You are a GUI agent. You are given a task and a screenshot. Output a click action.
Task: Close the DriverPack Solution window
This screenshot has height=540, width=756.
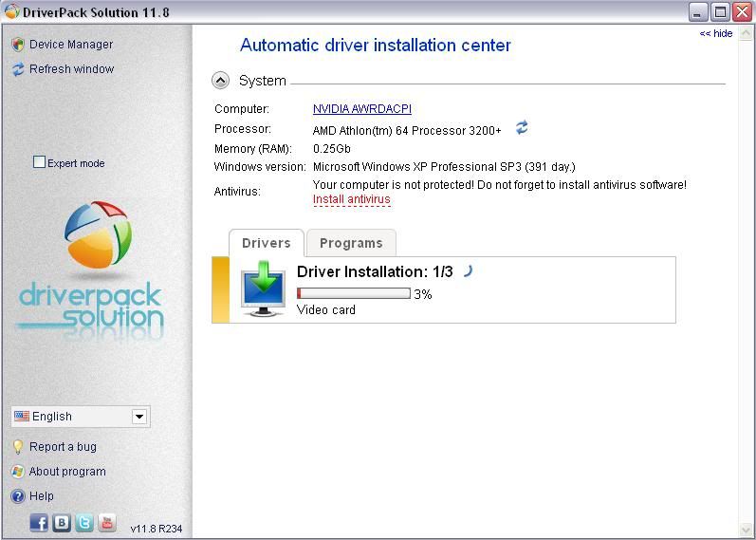tap(743, 12)
